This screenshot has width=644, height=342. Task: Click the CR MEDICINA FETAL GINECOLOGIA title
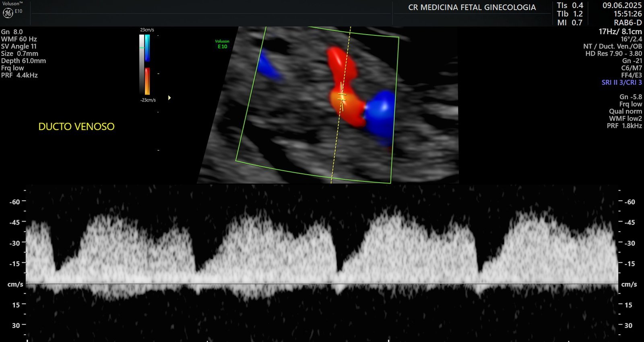[x=472, y=7]
